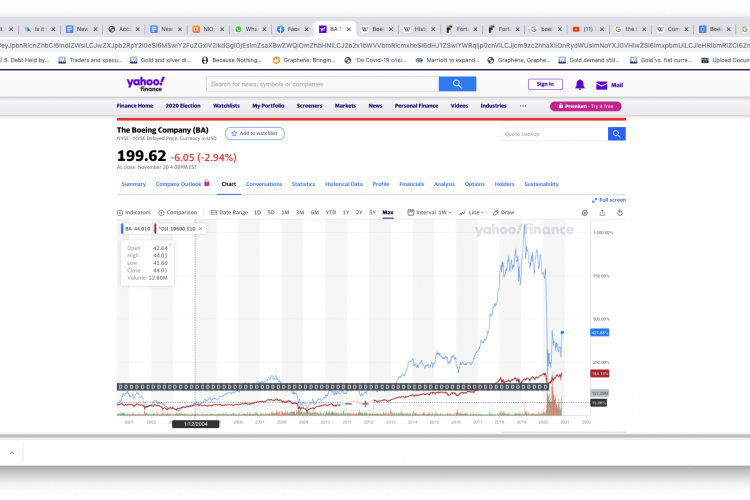Screen dimensions: 750x500
Task: Open My Portfolio in navigation
Action: click(x=268, y=106)
